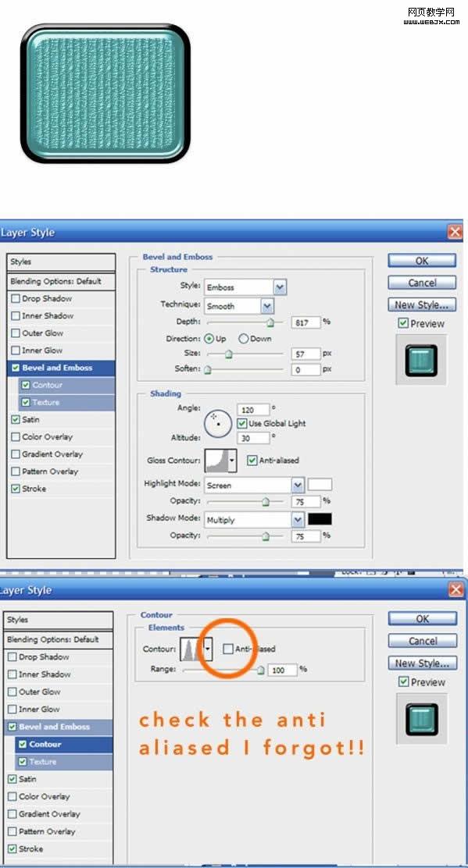Click Range field showing 100
The image size is (468, 868).
(x=283, y=670)
